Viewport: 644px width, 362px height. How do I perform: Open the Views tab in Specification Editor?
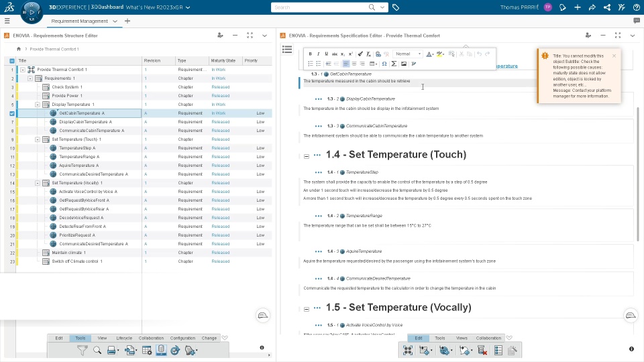(462, 338)
